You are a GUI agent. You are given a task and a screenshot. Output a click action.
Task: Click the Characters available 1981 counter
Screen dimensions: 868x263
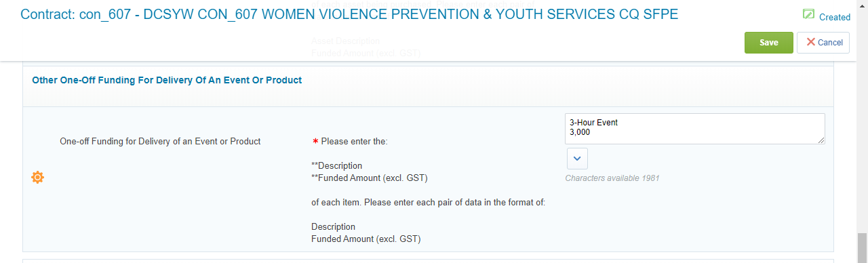612,178
